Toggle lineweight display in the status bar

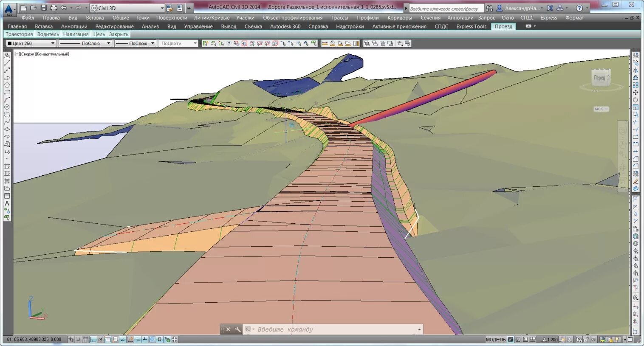145,340
